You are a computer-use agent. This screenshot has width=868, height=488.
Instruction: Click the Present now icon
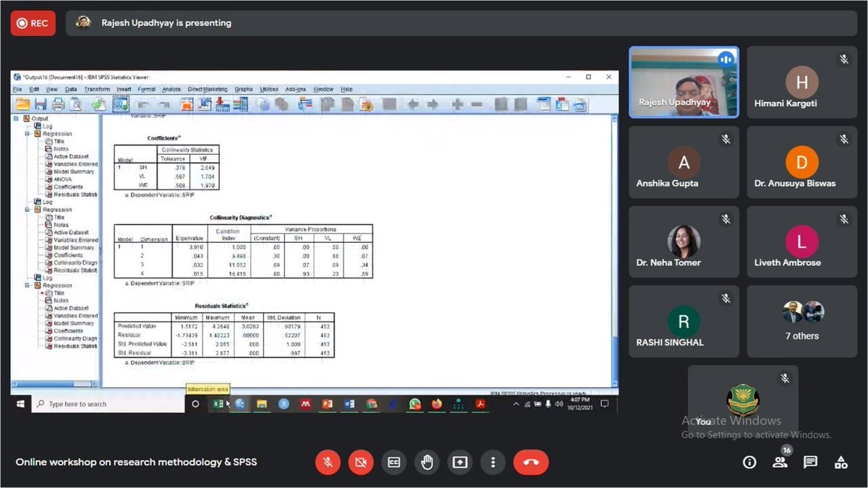point(460,462)
